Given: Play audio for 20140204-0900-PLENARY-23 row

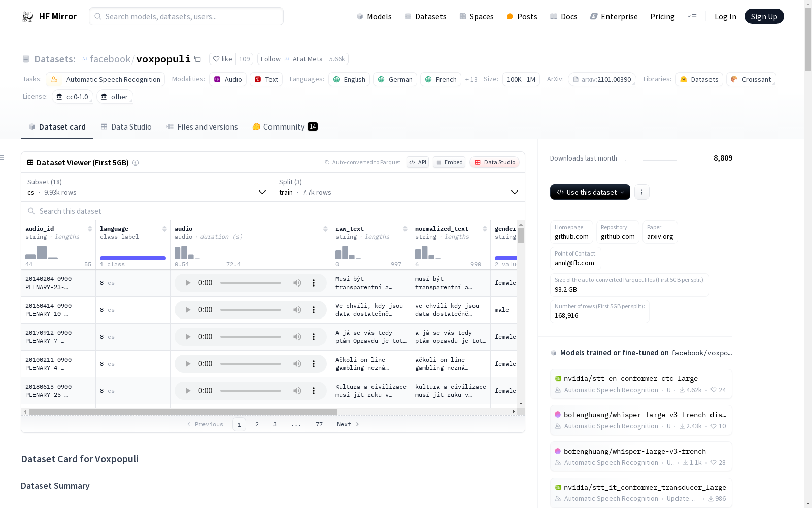Looking at the screenshot, I should point(188,283).
